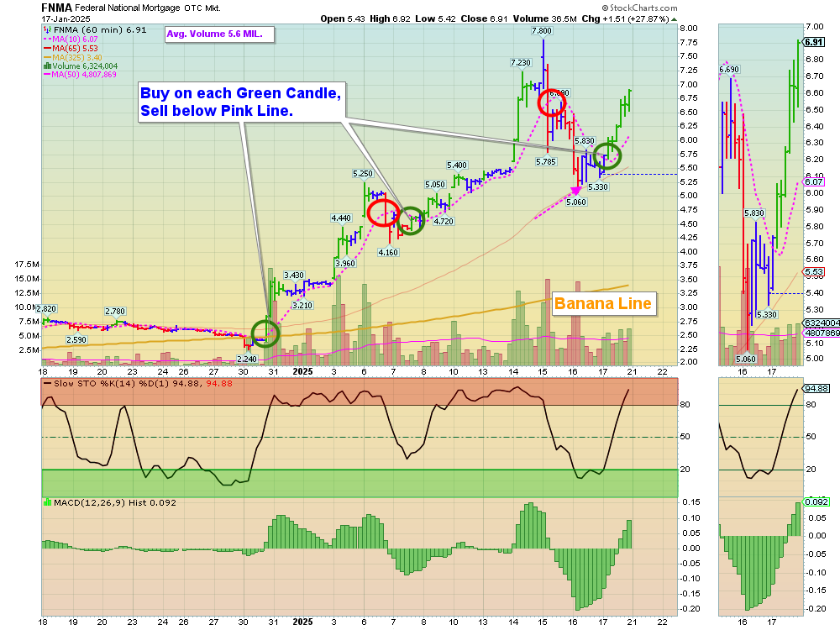This screenshot has height=630, width=840.
Task: Click the 0.092 MACD tag in zoom panel
Action: point(816,502)
